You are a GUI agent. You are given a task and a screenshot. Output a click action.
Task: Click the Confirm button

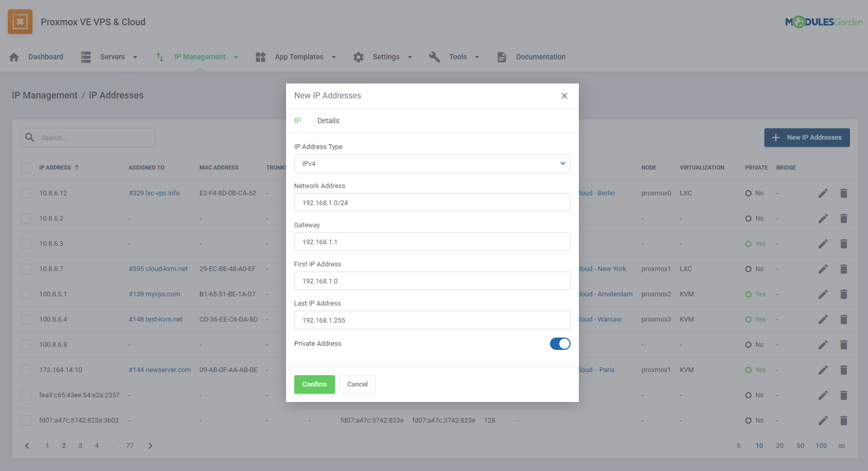[x=314, y=384]
